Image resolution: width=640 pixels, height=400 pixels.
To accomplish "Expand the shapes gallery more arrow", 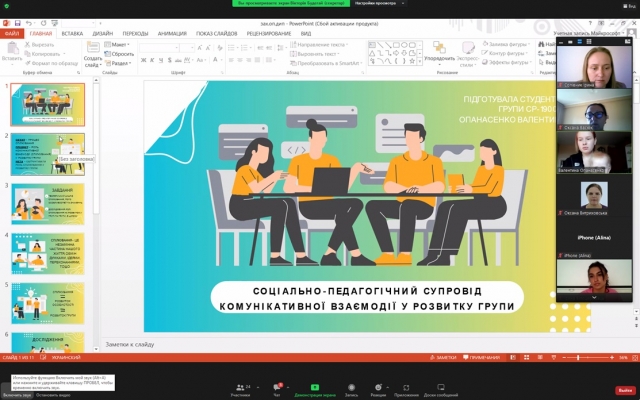I will click(420, 62).
